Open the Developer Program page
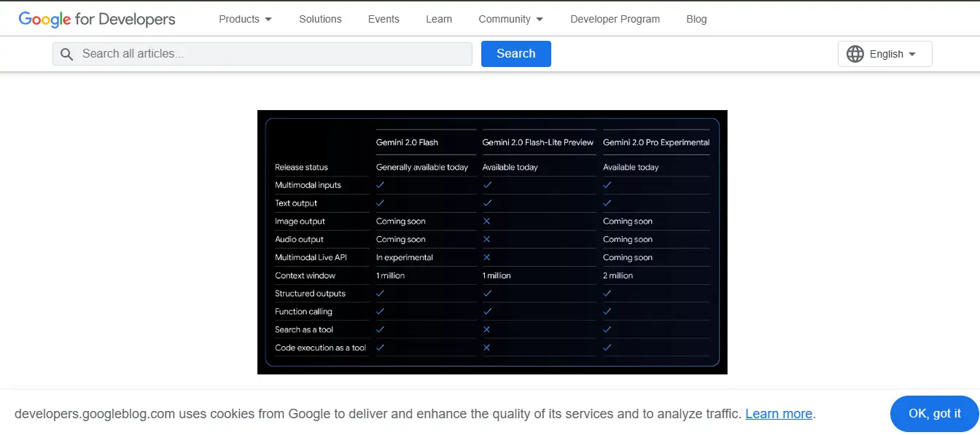Image resolution: width=980 pixels, height=435 pixels. (x=615, y=19)
